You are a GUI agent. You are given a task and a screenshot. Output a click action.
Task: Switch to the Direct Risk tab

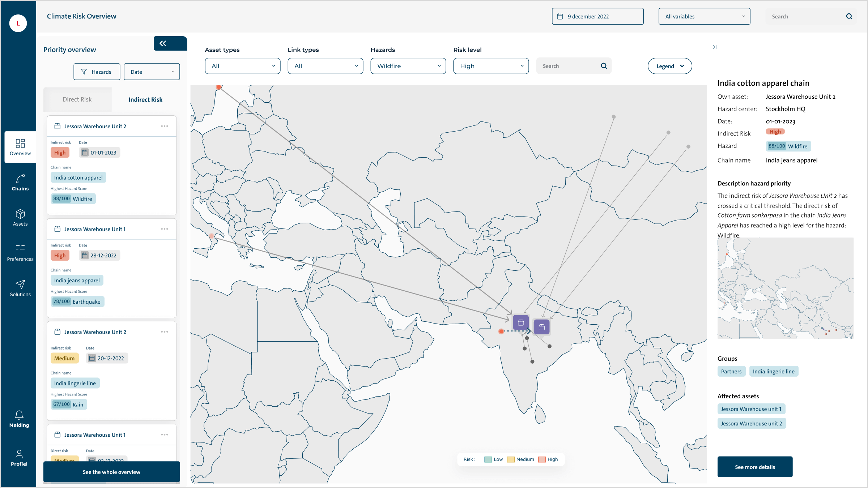[77, 99]
